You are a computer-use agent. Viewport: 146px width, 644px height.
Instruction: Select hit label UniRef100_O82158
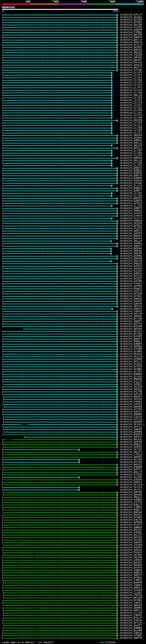click(131, 120)
